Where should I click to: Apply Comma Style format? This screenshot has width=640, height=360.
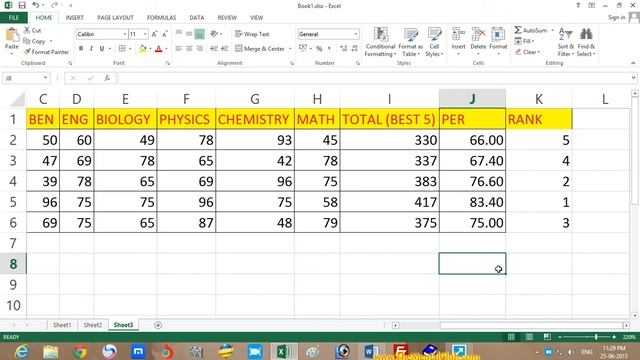point(329,49)
